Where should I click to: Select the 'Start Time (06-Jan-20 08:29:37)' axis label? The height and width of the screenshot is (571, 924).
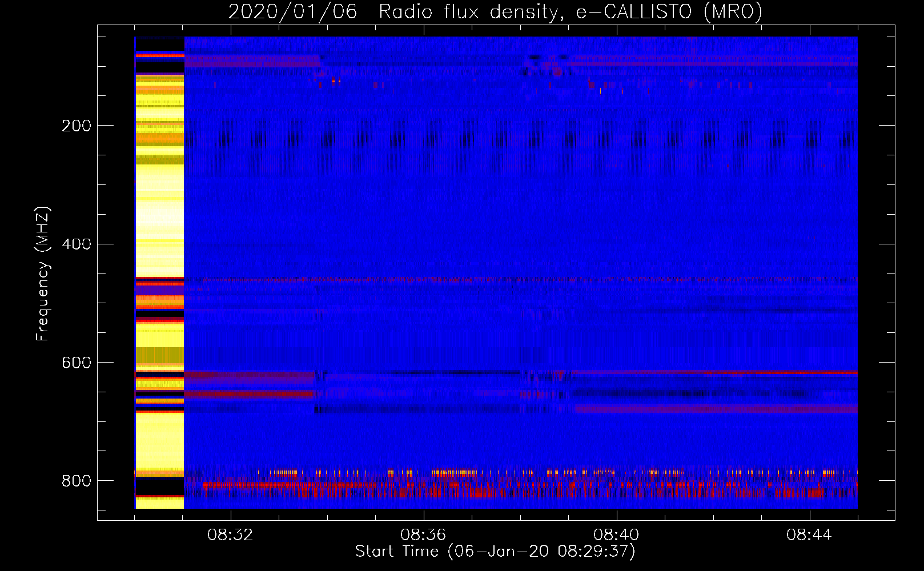click(x=495, y=552)
